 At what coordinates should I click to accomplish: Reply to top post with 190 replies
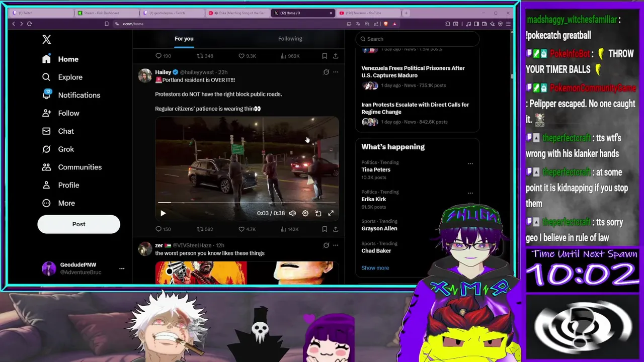(163, 56)
